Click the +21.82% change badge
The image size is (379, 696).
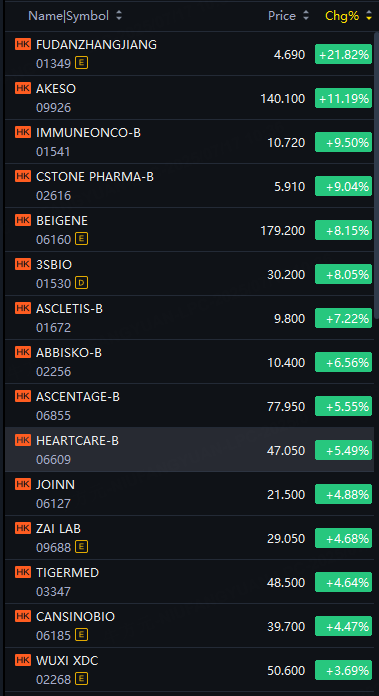coord(343,54)
